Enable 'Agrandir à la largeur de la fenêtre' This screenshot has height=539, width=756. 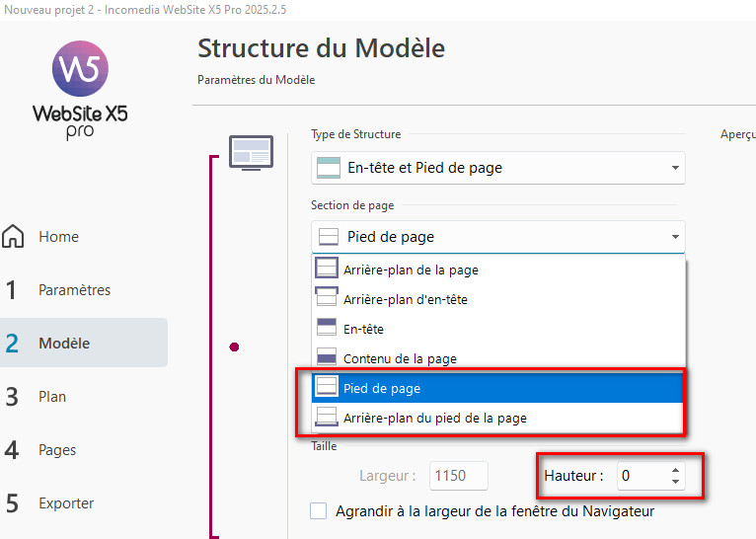pyautogui.click(x=318, y=511)
